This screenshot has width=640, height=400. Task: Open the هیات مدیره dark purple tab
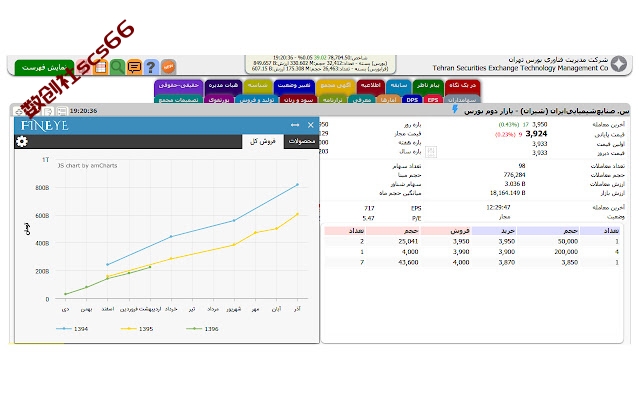(223, 86)
